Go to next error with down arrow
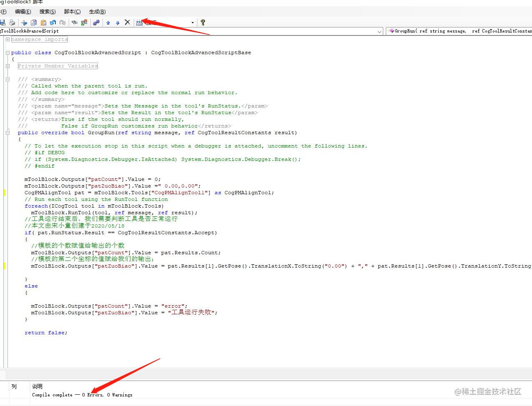This screenshot has width=532, height=406. tap(117, 23)
